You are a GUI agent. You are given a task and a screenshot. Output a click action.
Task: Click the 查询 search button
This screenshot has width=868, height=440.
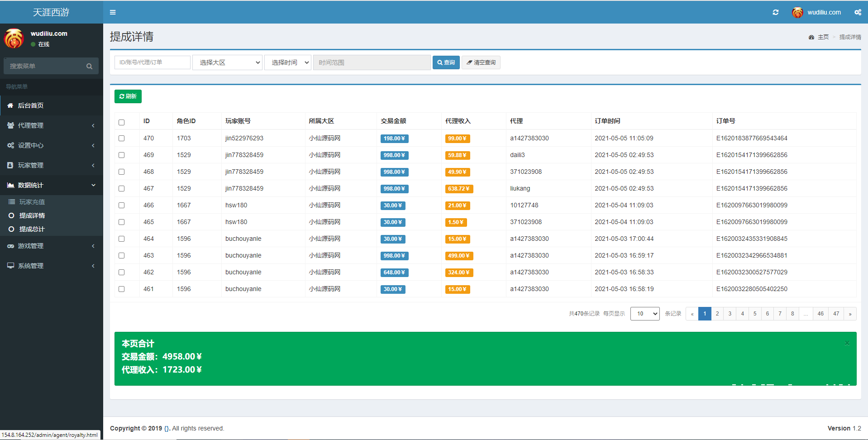tap(446, 62)
